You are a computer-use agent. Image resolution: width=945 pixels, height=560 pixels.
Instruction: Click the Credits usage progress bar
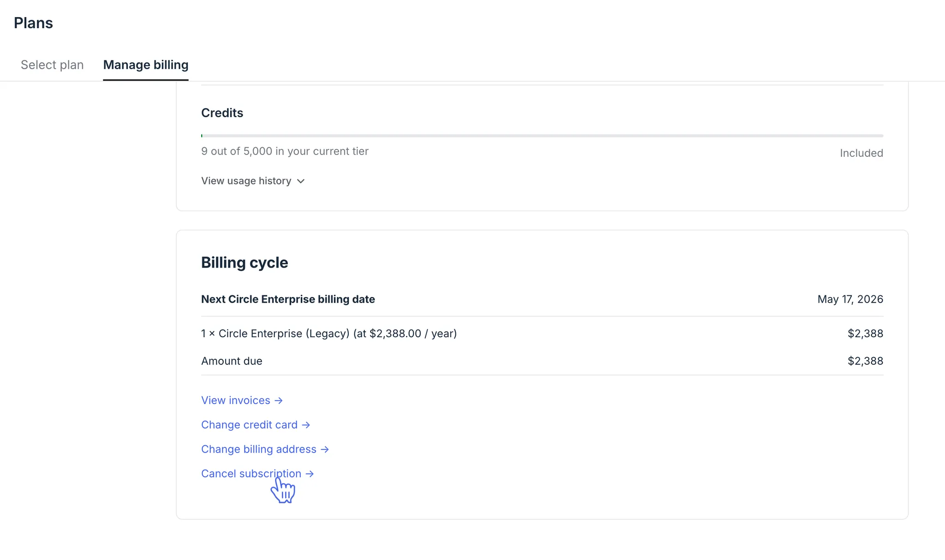pyautogui.click(x=542, y=136)
